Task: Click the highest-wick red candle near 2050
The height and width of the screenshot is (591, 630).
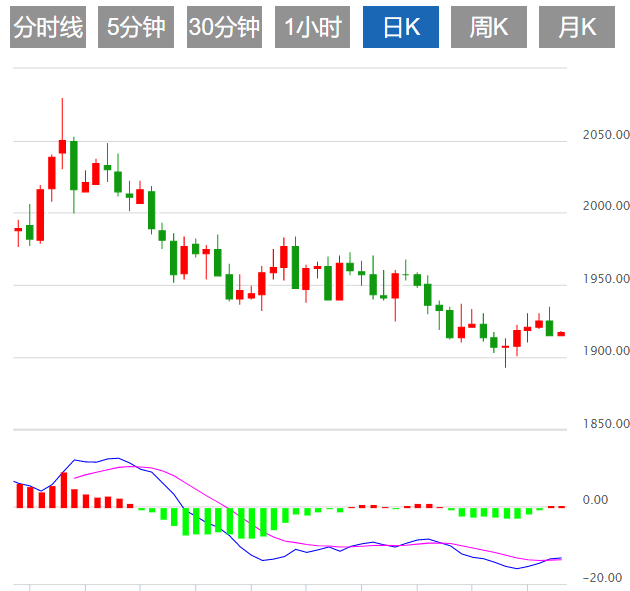Action: coord(62,147)
